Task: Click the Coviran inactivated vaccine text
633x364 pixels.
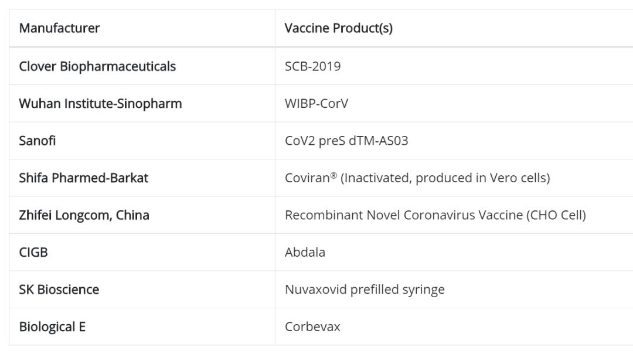Action: [x=417, y=178]
